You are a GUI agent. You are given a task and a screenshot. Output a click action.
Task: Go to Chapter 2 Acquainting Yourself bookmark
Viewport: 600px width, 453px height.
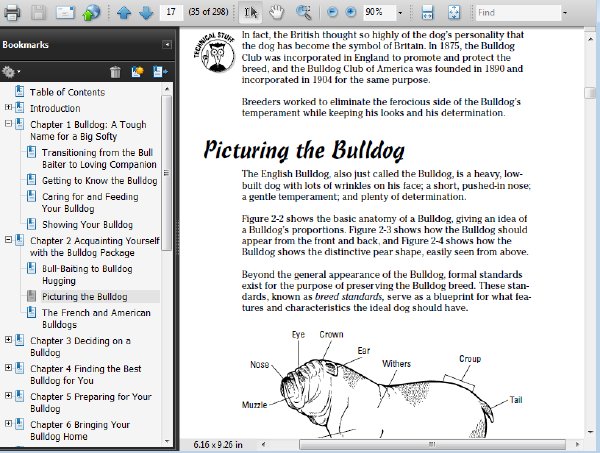(95, 247)
